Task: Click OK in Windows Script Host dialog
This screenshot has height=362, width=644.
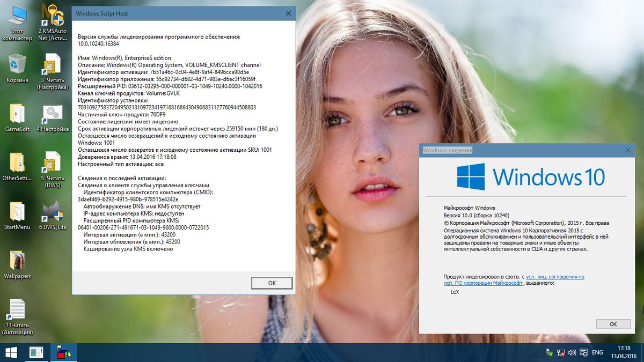Action: click(272, 283)
